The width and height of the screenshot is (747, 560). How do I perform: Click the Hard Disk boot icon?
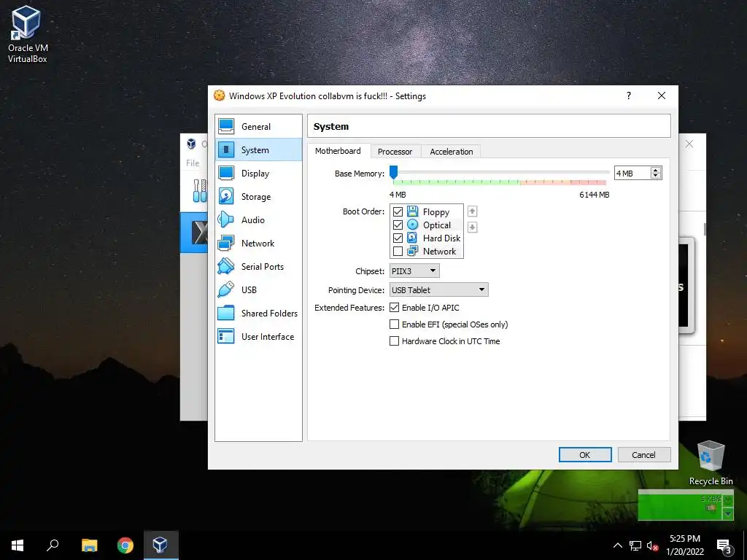click(x=413, y=238)
